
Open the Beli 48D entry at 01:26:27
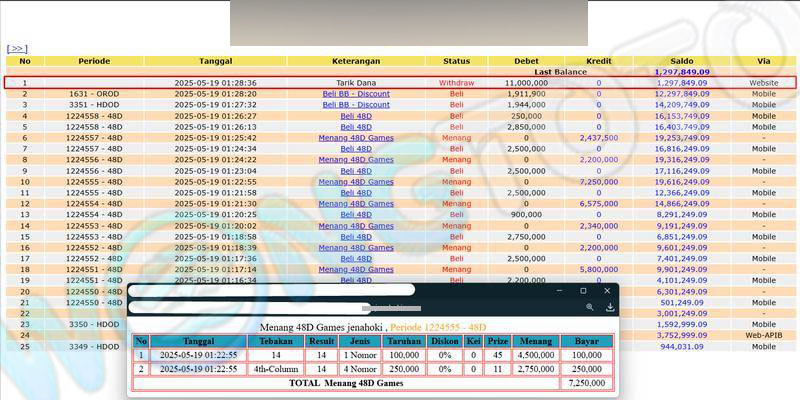click(356, 116)
